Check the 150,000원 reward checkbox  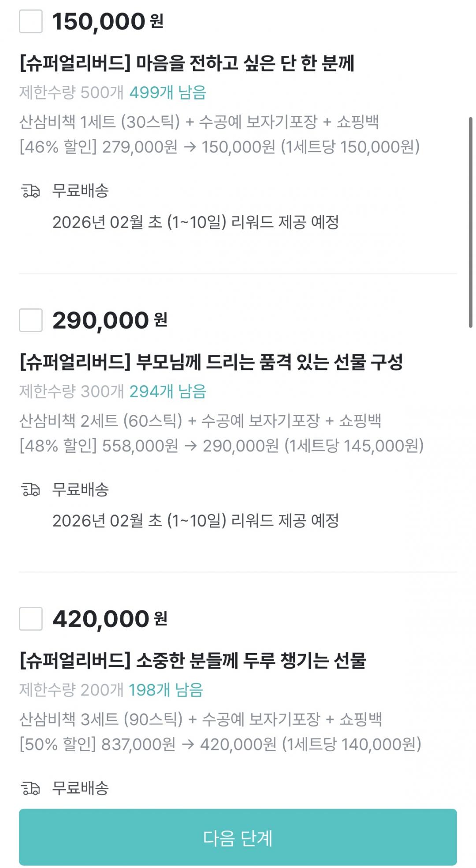click(x=31, y=21)
